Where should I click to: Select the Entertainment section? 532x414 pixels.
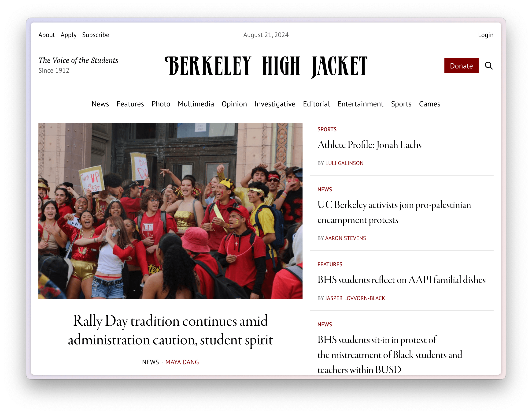(x=360, y=104)
